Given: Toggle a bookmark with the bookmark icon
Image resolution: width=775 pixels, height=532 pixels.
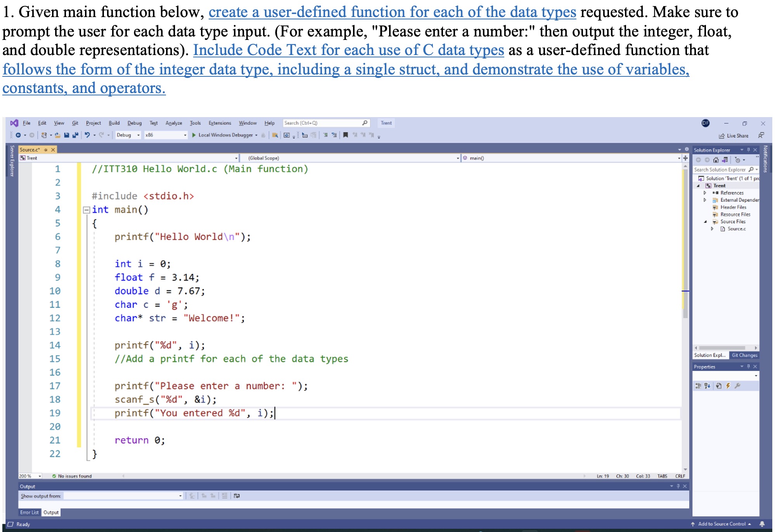Looking at the screenshot, I should tap(345, 136).
